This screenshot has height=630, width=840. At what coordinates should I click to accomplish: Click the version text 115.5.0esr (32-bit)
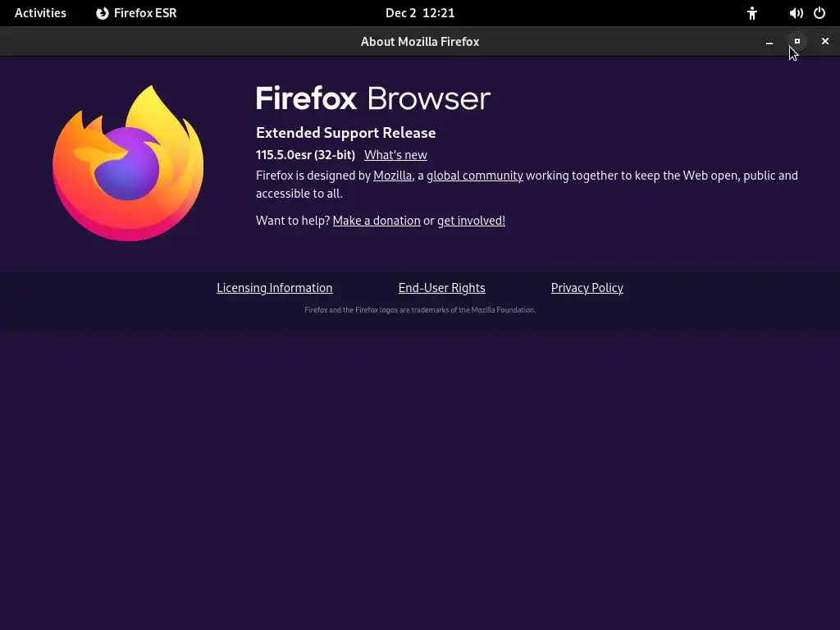305,155
